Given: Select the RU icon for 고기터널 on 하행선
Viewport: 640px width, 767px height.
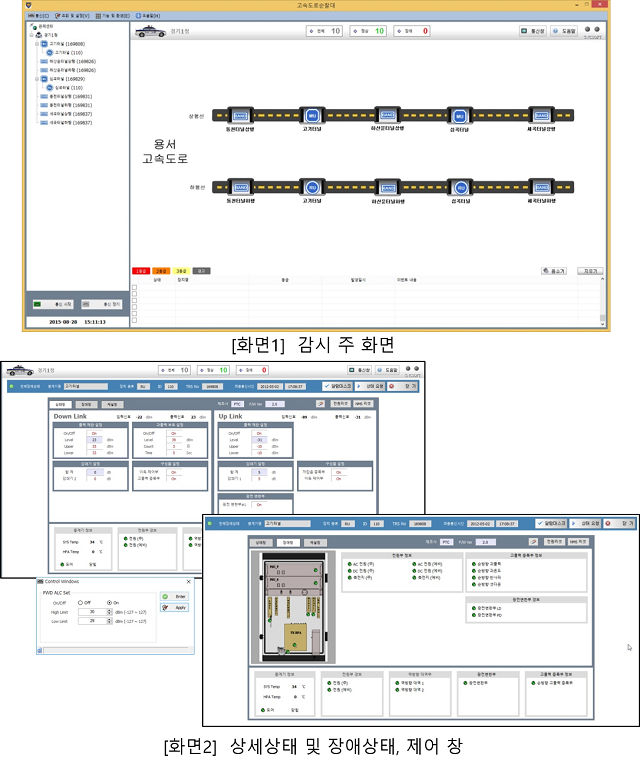Looking at the screenshot, I should coord(312,188).
